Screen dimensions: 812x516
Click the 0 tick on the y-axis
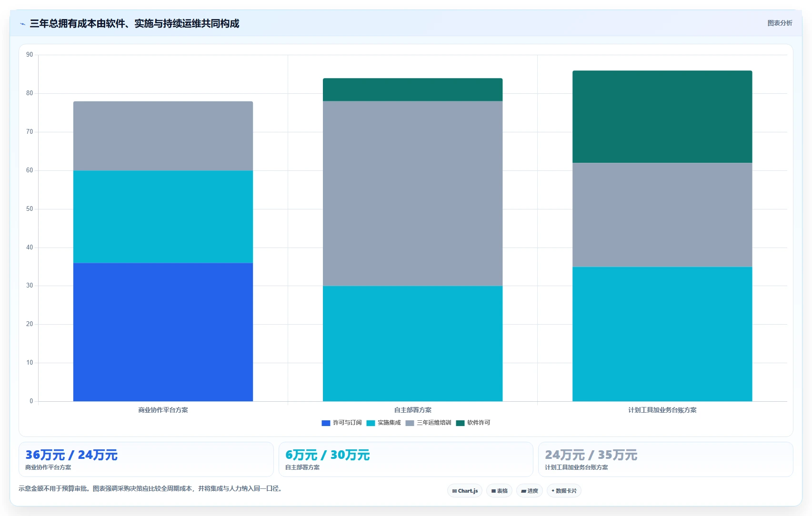[31, 401]
